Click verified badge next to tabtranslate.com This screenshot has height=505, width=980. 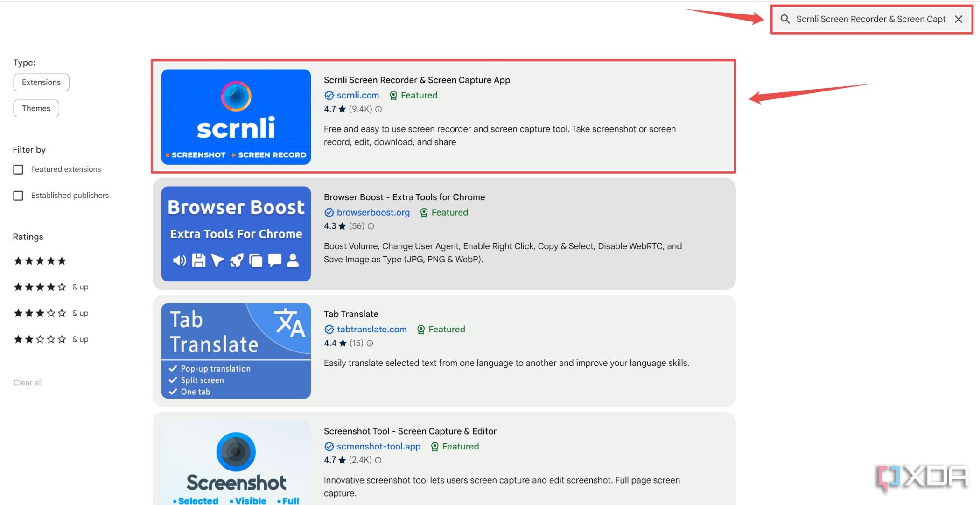click(x=329, y=330)
